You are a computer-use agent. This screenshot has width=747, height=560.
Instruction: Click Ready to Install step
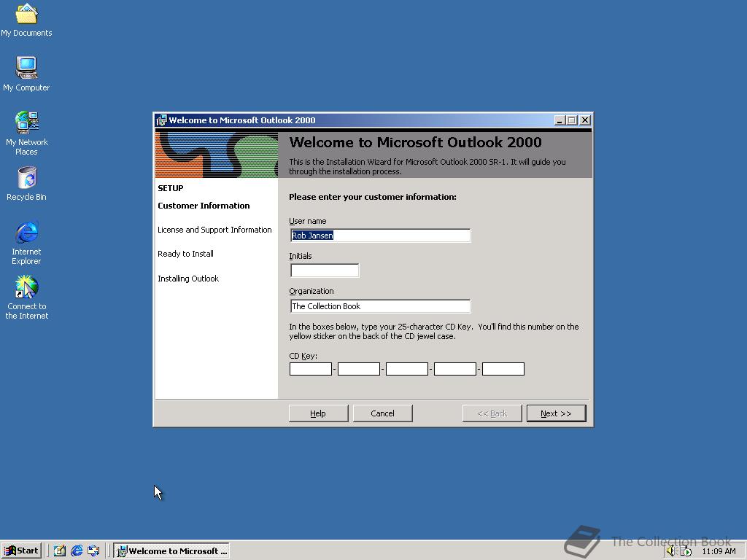tap(186, 254)
